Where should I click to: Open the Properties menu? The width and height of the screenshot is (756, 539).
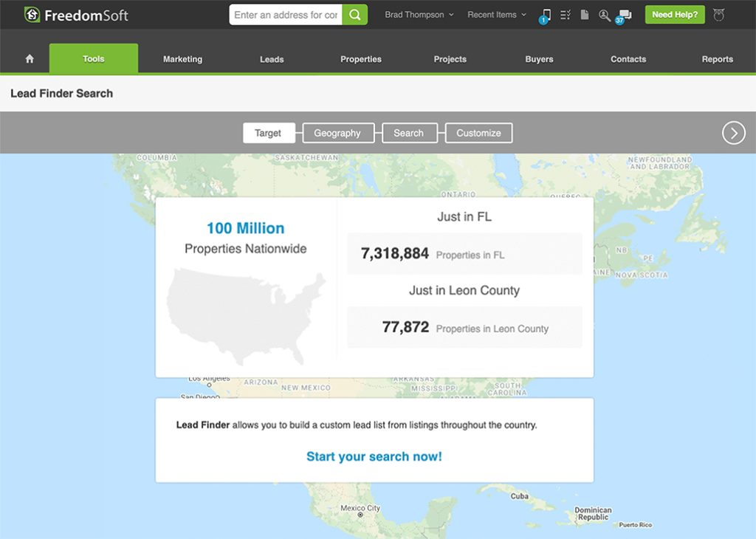coord(360,59)
